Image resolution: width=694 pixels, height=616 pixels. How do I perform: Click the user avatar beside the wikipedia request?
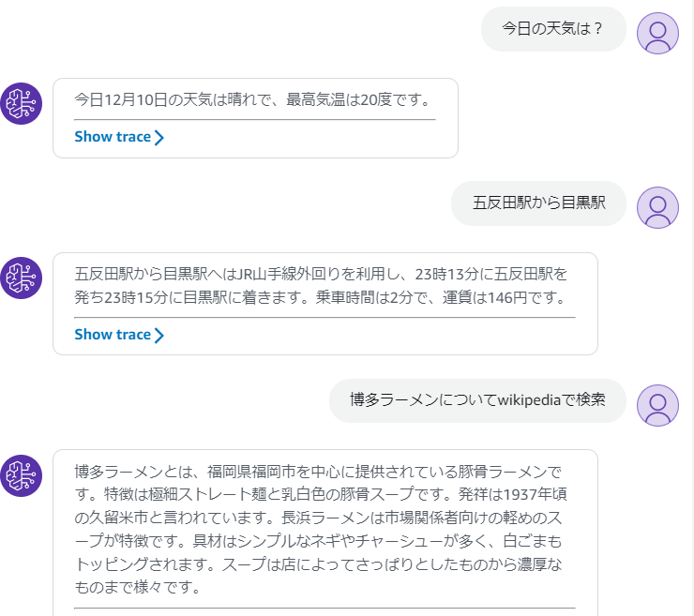coord(657,405)
